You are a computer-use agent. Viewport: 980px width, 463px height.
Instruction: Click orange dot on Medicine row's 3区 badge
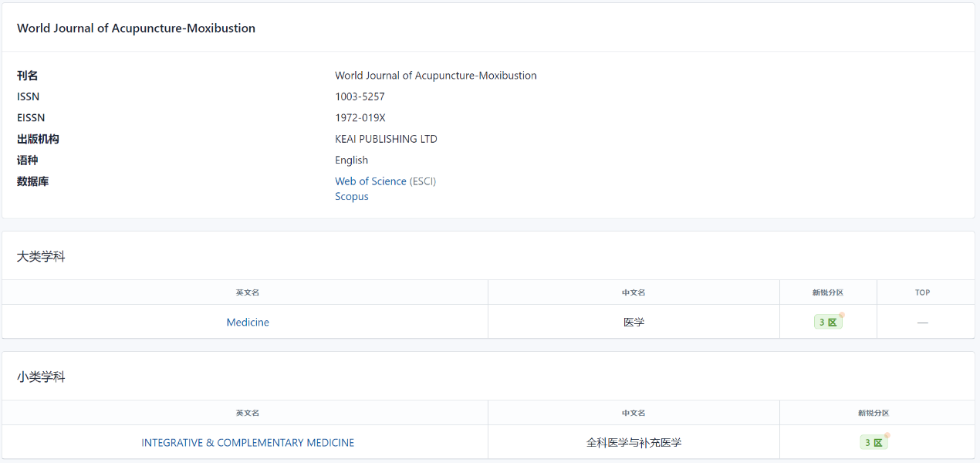point(842,315)
